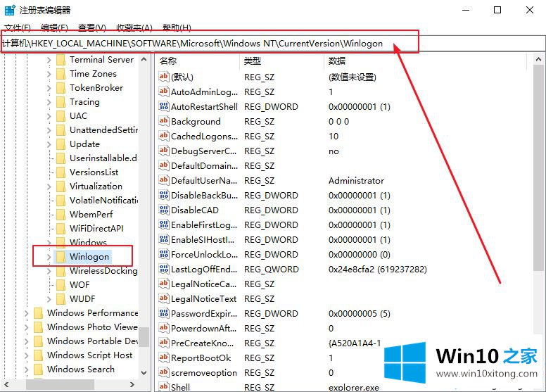This screenshot has height=392, width=546.
Task: Open the 收藏夹(A) menu
Action: tap(134, 27)
